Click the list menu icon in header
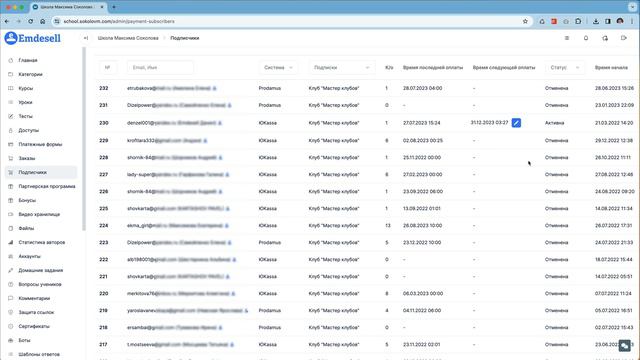Screen dimensions: 640x360 (x=567, y=38)
